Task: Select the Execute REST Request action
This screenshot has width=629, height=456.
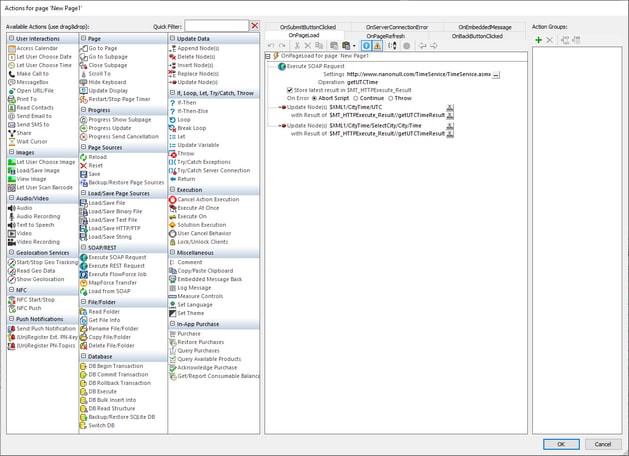Action: coord(112,265)
